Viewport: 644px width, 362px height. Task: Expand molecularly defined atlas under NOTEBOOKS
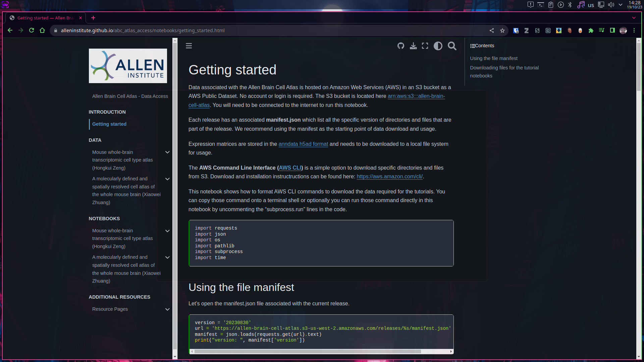coord(167,257)
